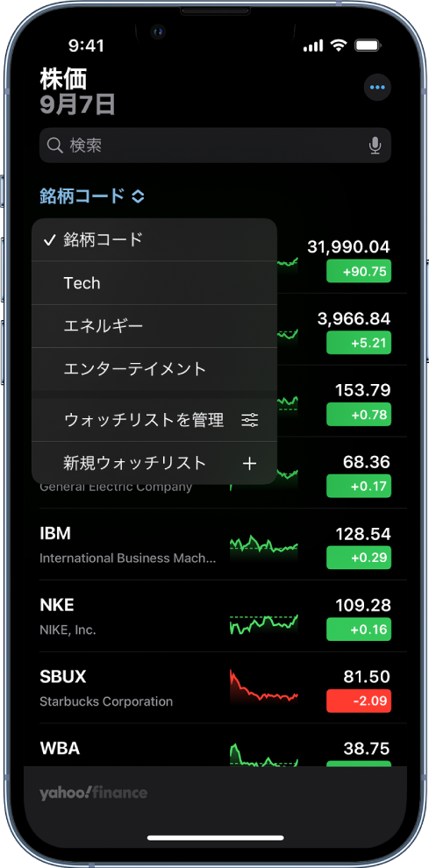The height and width of the screenshot is (868, 429).
Task: Choose the エンターテイメント watchlist
Action: 154,368
